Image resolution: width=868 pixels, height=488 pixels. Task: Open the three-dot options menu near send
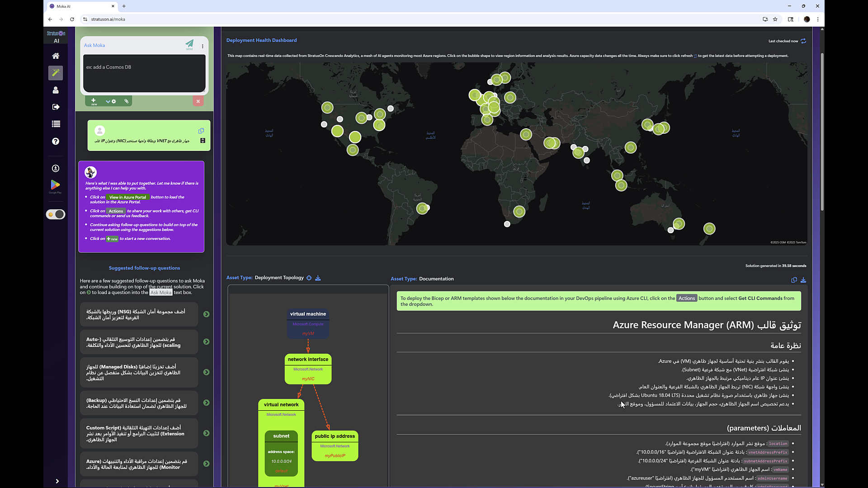[202, 46]
